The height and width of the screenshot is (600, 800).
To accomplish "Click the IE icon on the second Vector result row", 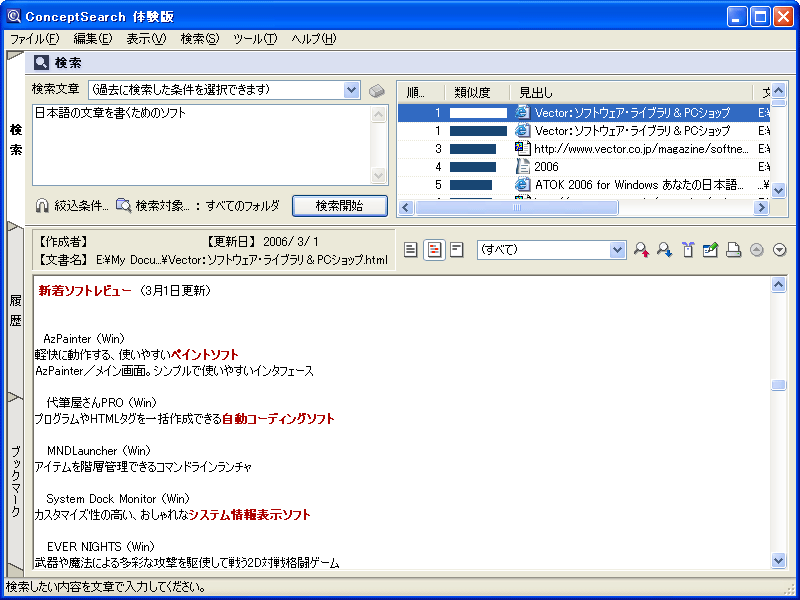I will tap(522, 130).
